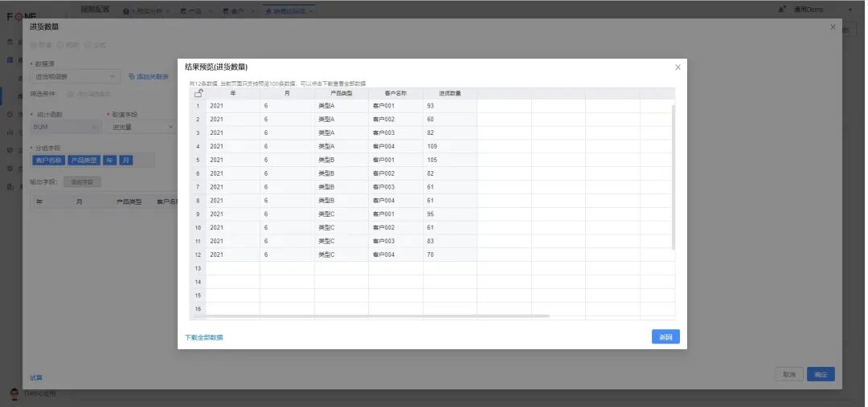Screen dimensions: 868x407
Task: Close the 结果预览 preview dialog
Action: [x=678, y=67]
